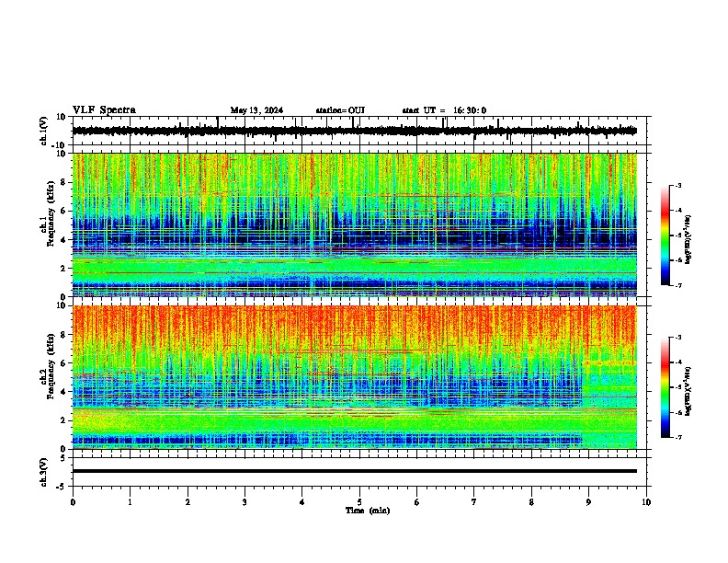The height and width of the screenshot is (563, 728).
Task: Click the "-6" tick on ch.1 colorbar
Action: click(x=677, y=260)
